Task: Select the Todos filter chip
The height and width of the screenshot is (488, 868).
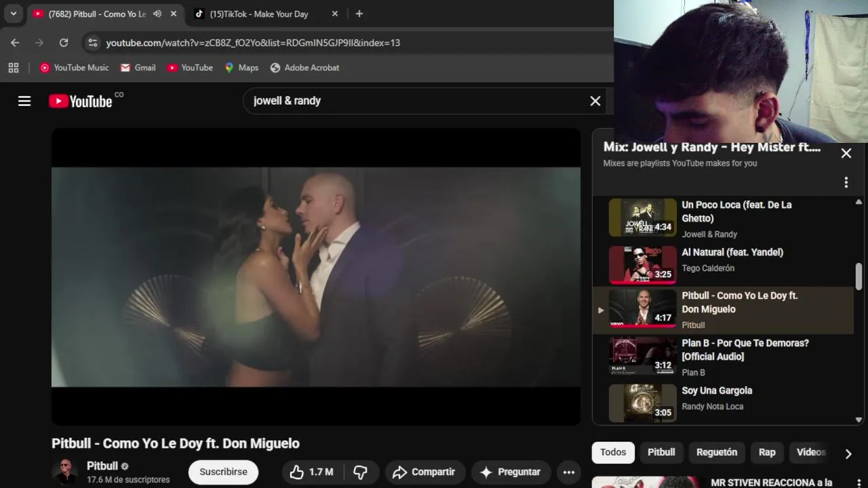Action: click(x=613, y=452)
